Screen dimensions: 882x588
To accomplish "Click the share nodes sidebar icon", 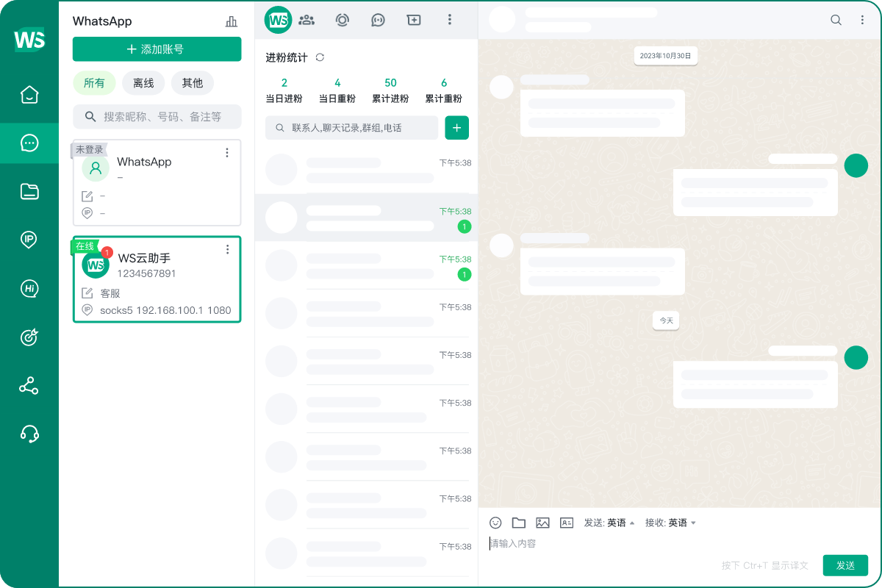I will point(29,386).
